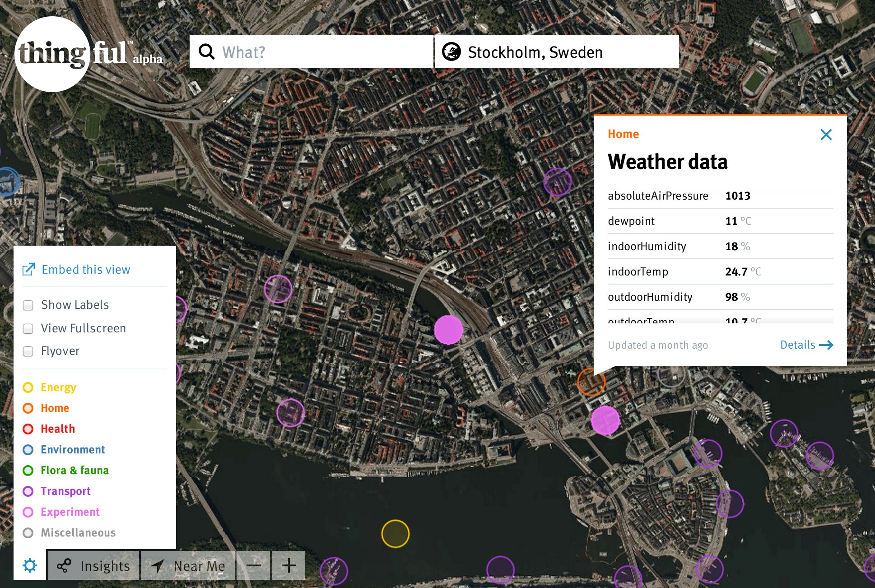Toggle the Health category filter
Screen dimensions: 875x588
(49, 429)
